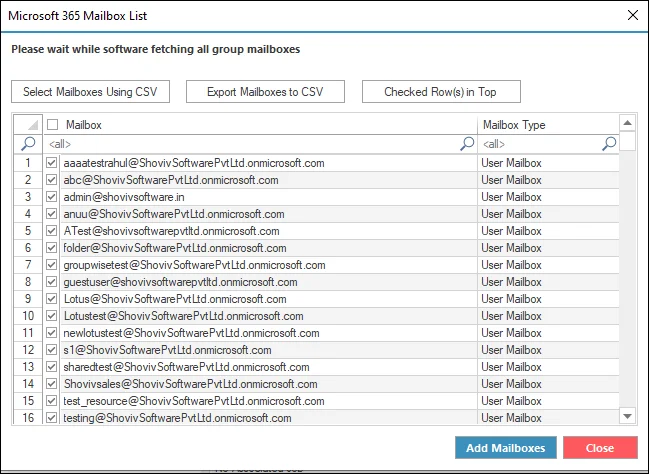
Task: Click row number 16 header
Action: [28, 417]
